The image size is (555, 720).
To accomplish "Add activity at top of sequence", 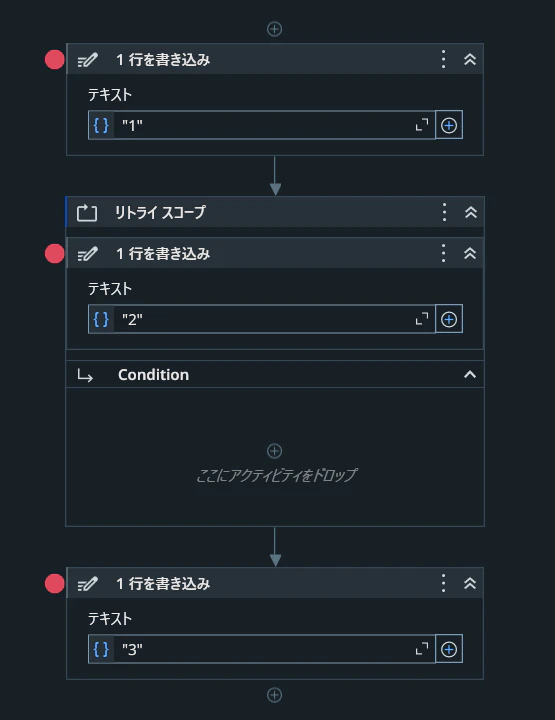I will (x=275, y=29).
